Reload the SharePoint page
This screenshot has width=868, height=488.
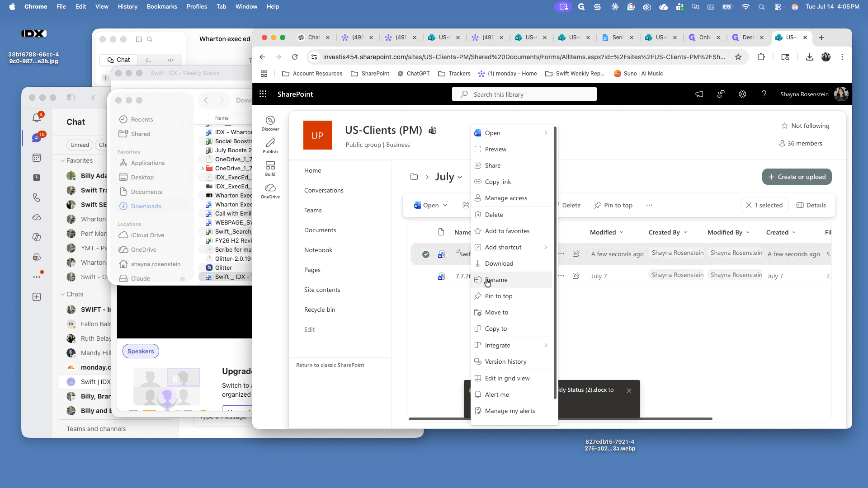[x=295, y=57]
